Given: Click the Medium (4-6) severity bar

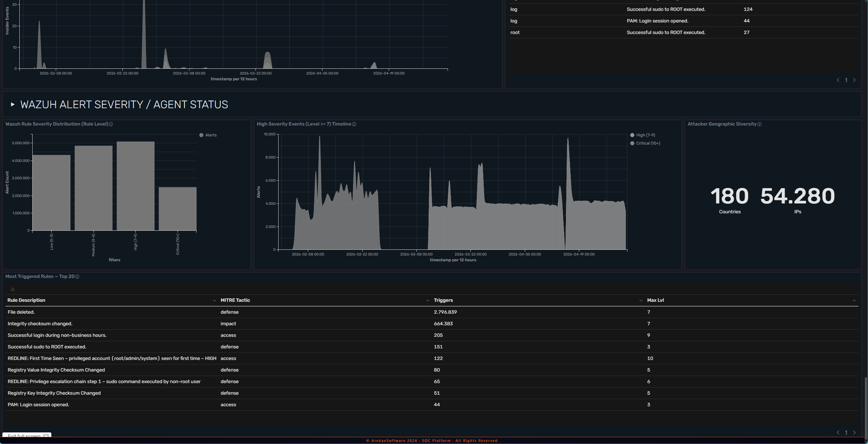Looking at the screenshot, I should 94,188.
